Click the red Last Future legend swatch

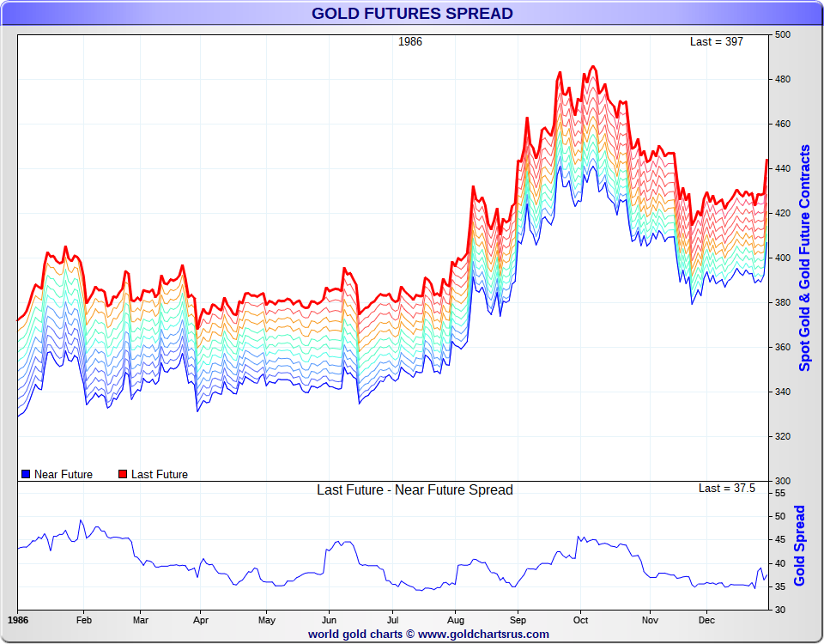(x=123, y=474)
